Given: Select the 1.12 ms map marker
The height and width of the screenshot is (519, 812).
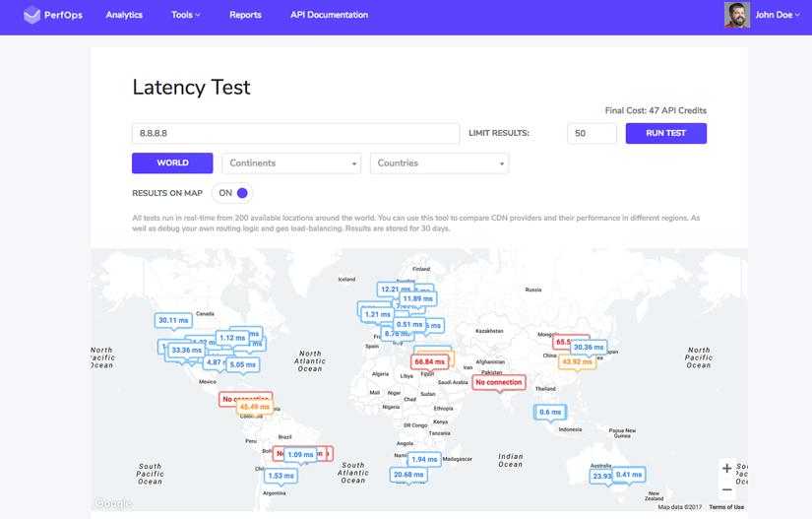Looking at the screenshot, I should pyautogui.click(x=232, y=338).
